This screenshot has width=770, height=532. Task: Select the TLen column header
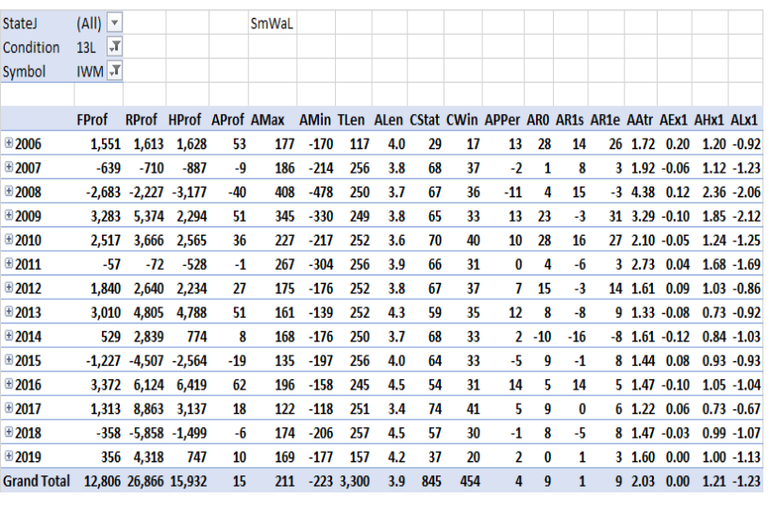[x=351, y=120]
